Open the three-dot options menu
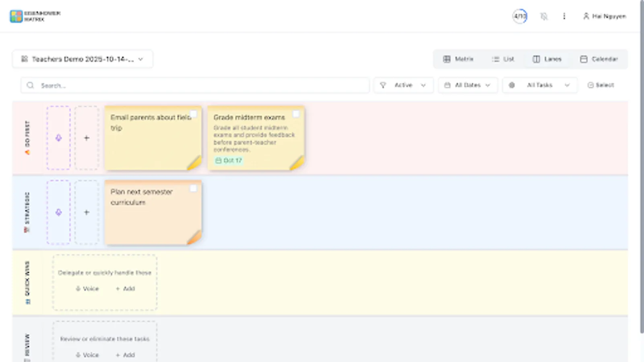The width and height of the screenshot is (644, 362). pos(564,16)
